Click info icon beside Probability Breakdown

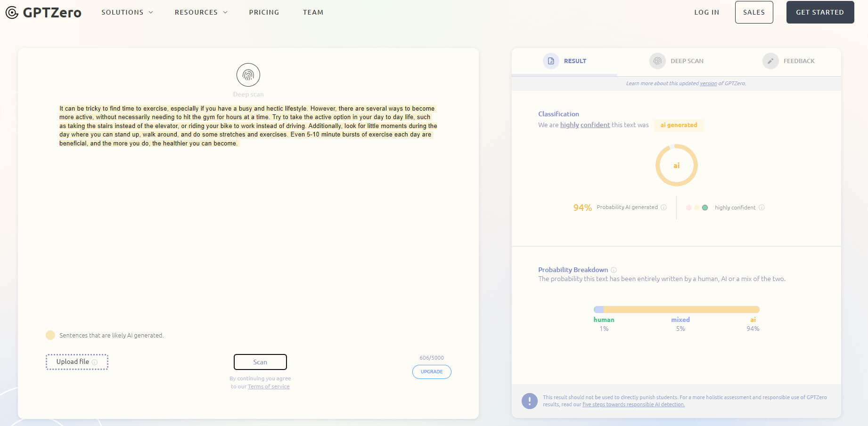click(614, 270)
